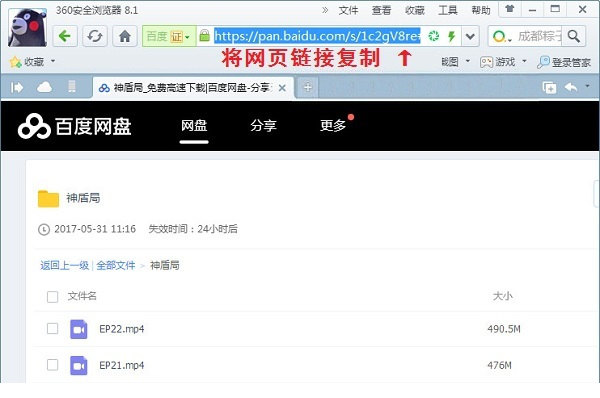Check the EP22.mp4 checkbox
This screenshot has width=600, height=398.
(52, 329)
